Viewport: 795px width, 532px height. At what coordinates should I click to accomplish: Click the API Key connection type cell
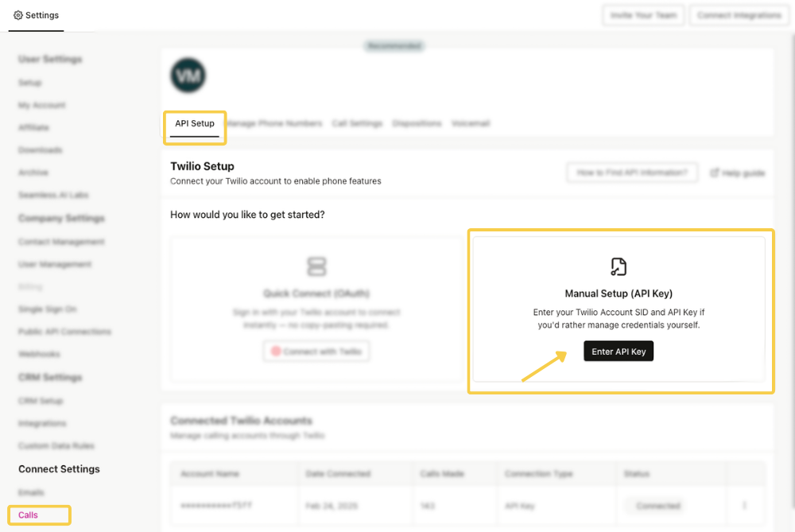(520, 506)
